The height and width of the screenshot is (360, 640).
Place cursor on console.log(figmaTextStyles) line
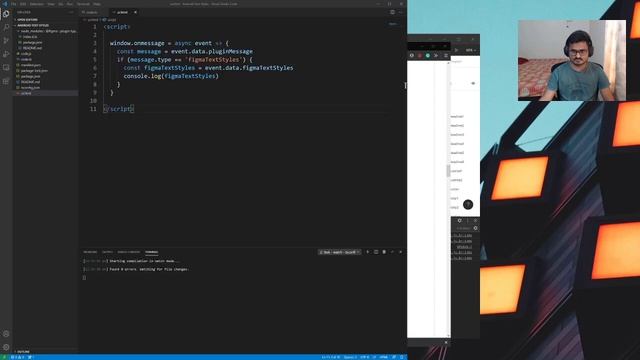pos(171,76)
